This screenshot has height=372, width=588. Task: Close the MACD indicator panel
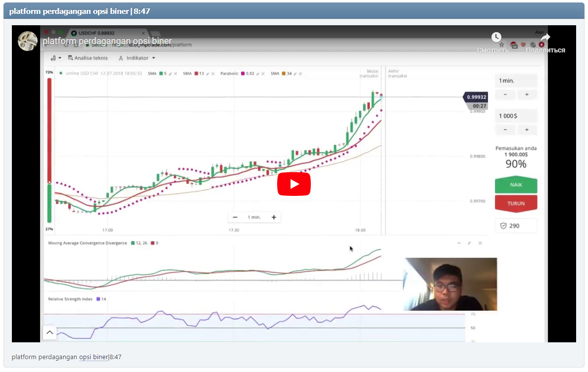click(x=480, y=243)
